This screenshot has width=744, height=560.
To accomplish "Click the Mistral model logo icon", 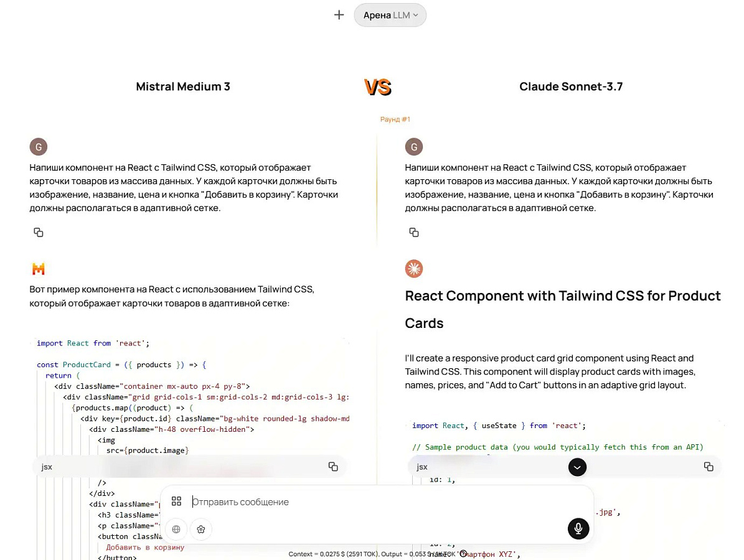I will point(39,269).
